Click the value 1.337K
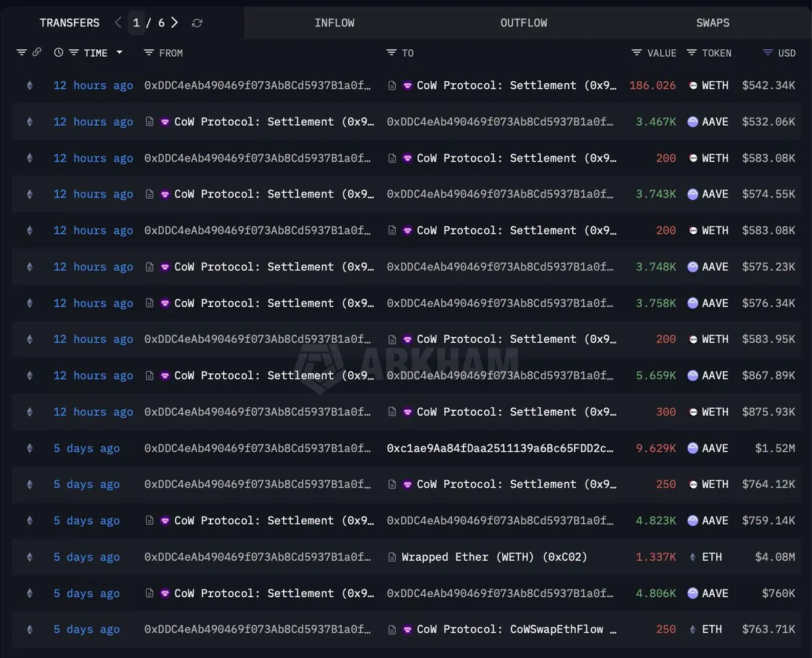The width and height of the screenshot is (812, 658). 656,557
